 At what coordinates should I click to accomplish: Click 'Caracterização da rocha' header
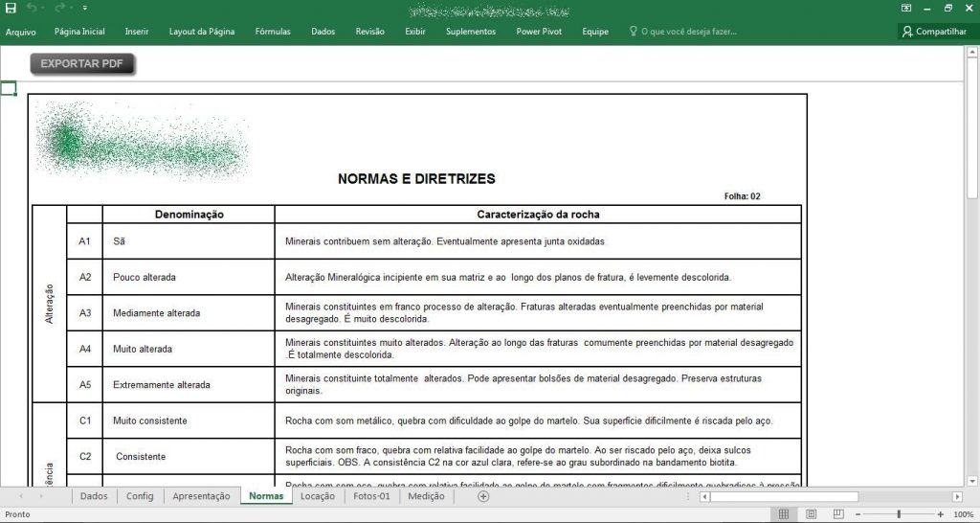click(538, 215)
